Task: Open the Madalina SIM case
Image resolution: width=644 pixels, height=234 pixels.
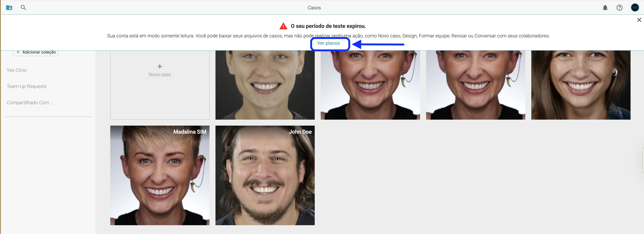Action: pos(160,175)
